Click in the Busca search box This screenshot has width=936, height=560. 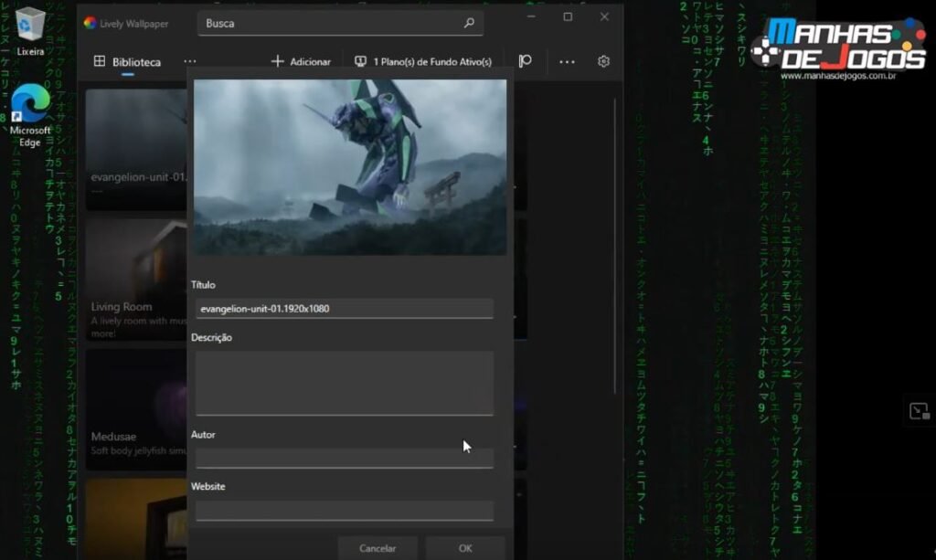click(x=340, y=23)
